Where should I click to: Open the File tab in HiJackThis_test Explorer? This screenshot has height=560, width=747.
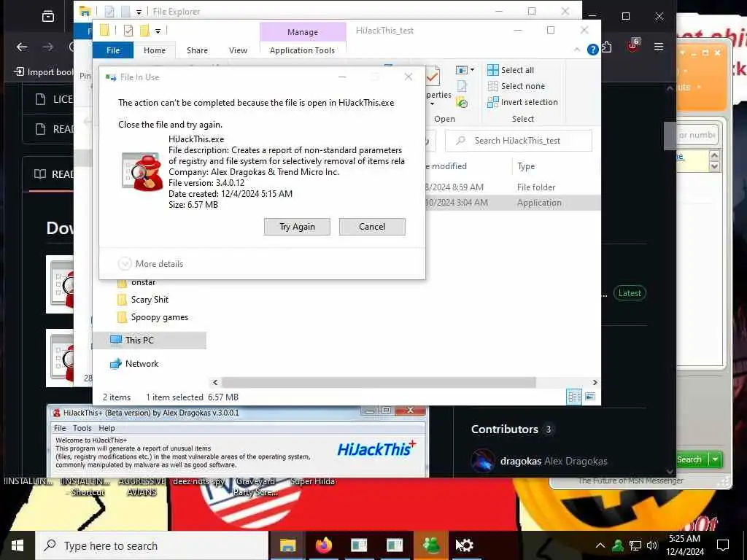tap(113, 50)
